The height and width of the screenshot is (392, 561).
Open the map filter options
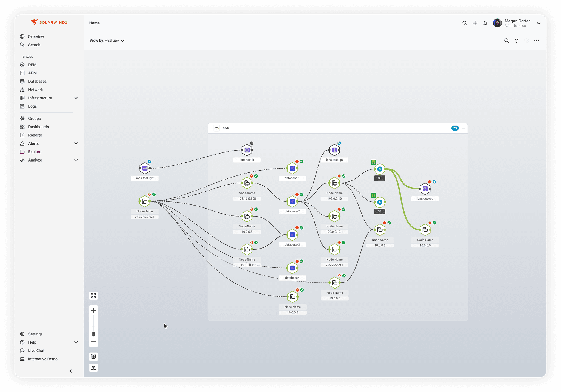click(x=517, y=41)
